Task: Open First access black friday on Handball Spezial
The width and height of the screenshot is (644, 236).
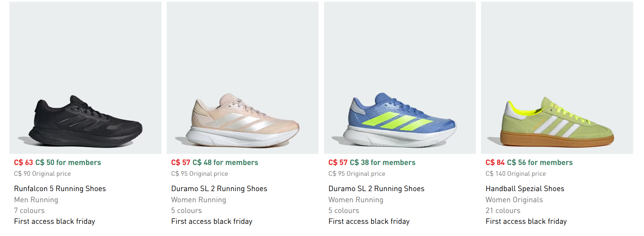Action: [526, 221]
